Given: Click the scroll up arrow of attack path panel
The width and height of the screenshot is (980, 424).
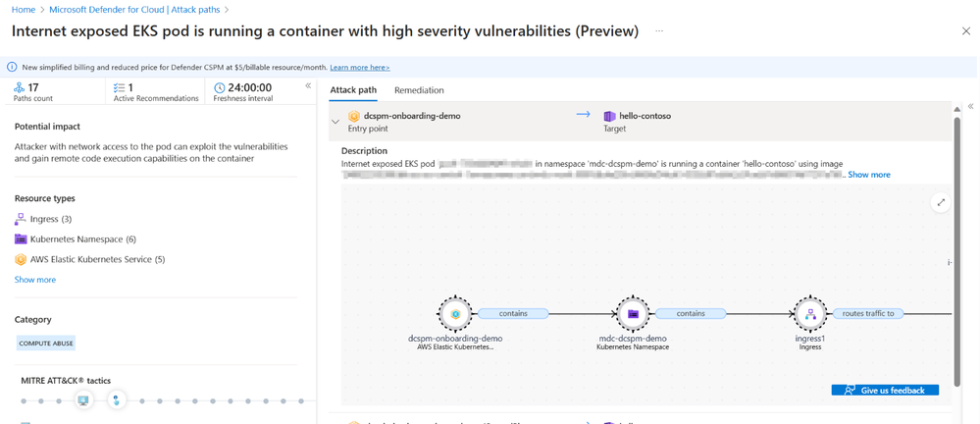Looking at the screenshot, I should [956, 109].
